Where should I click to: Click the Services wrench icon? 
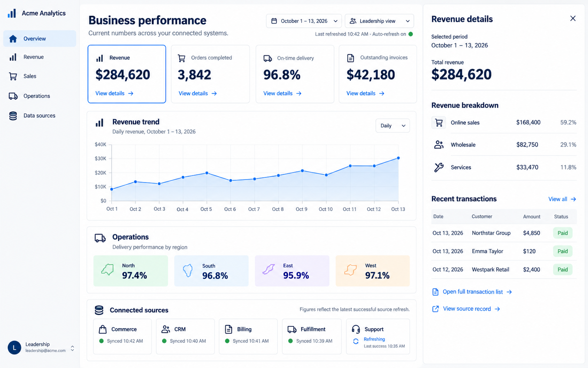[x=439, y=167]
